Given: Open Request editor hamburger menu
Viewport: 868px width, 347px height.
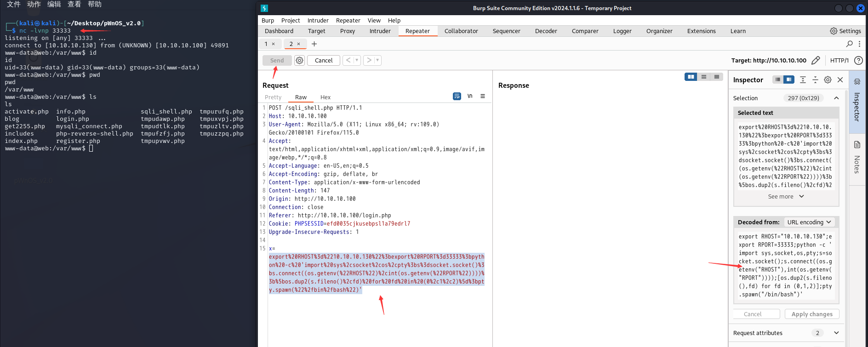Looking at the screenshot, I should pyautogui.click(x=483, y=96).
